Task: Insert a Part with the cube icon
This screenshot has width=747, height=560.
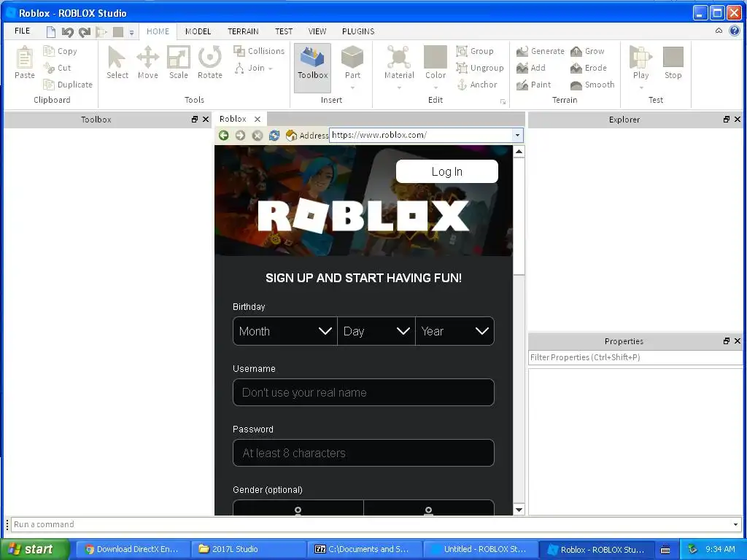Action: [352, 58]
